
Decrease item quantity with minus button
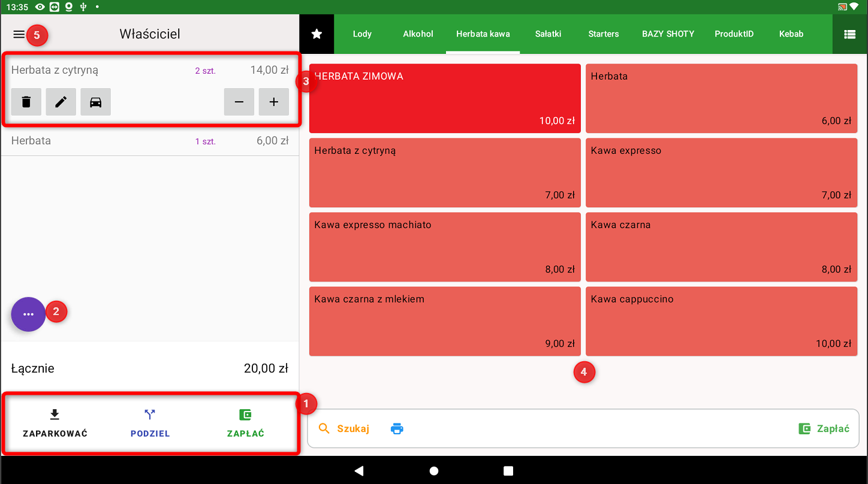point(239,102)
